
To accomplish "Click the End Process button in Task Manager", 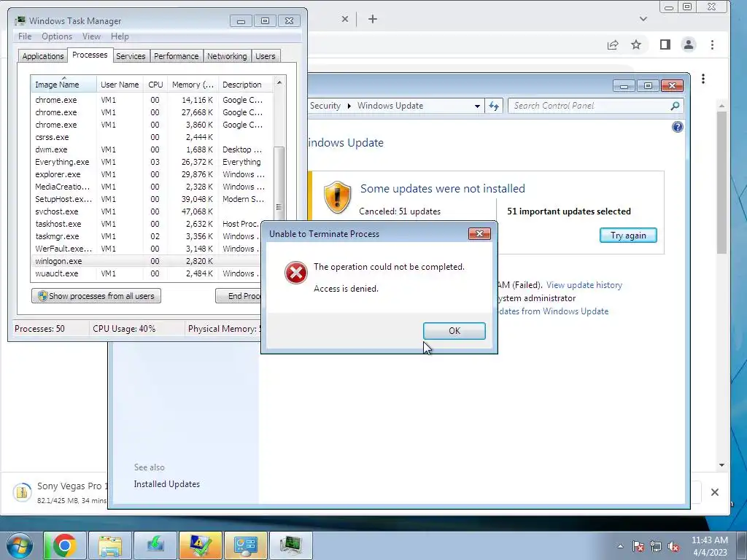I will [239, 296].
